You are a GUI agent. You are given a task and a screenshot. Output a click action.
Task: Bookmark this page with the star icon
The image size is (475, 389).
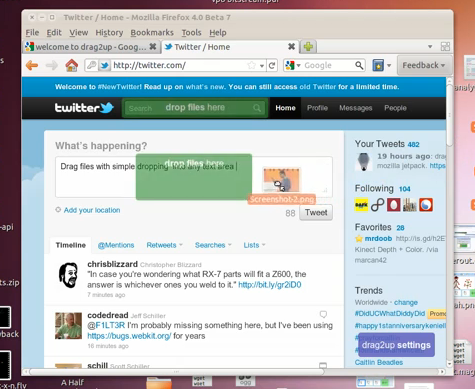point(252,65)
